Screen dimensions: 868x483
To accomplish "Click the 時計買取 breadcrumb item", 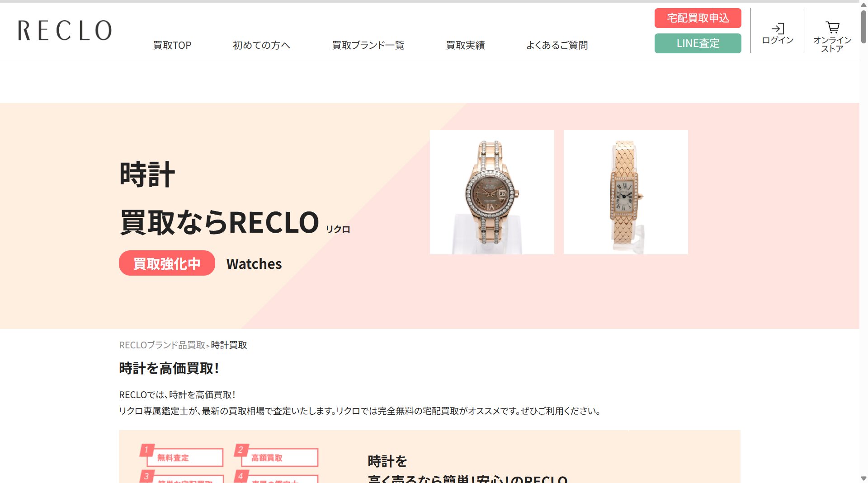I will point(229,345).
